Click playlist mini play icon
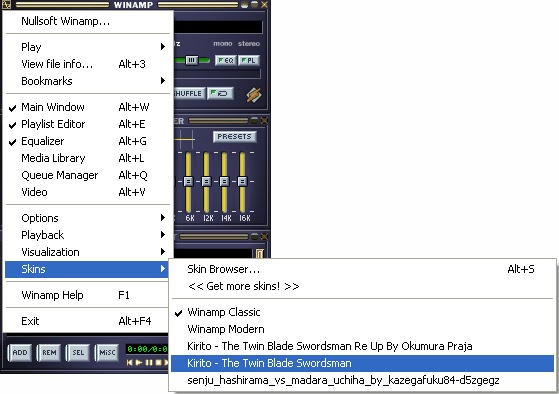559x394 pixels. (139, 363)
